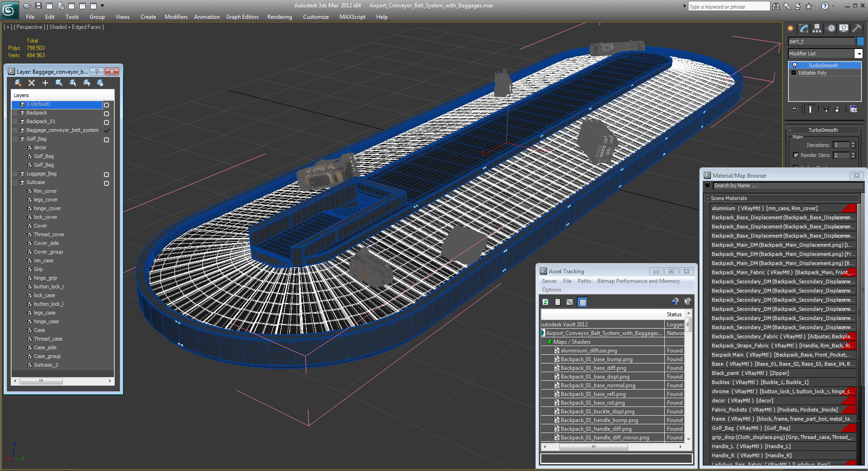This screenshot has width=868, height=471.
Task: Expand the Baggage_conveyor_belt_system layer node
Action: point(15,130)
